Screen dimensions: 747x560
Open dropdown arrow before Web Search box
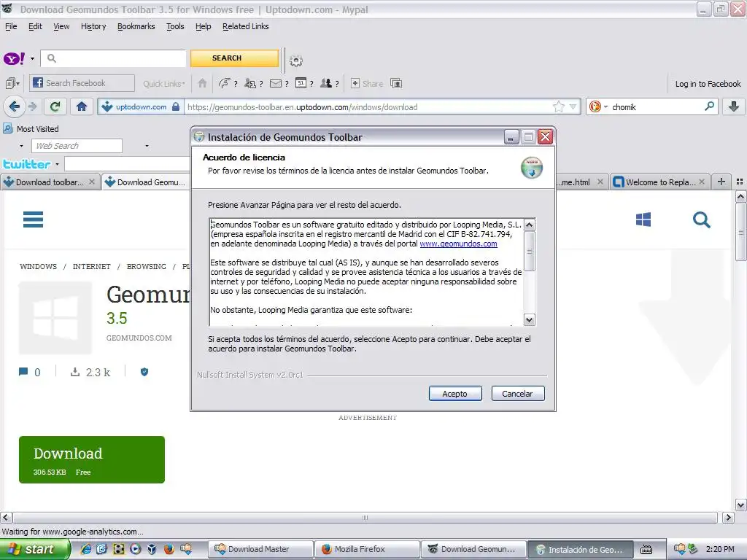pos(21,146)
